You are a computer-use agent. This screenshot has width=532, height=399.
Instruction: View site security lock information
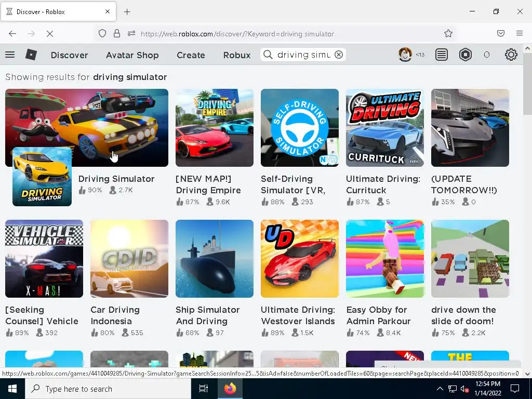pos(117,33)
